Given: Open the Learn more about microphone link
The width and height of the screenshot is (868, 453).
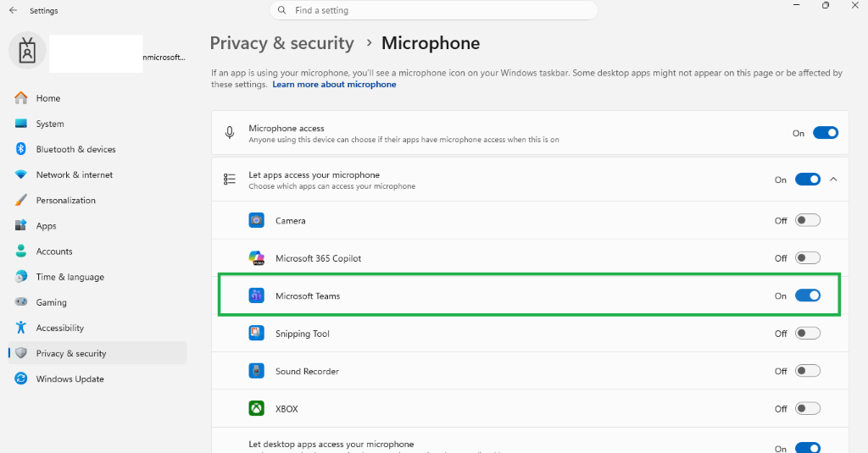Looking at the screenshot, I should pyautogui.click(x=334, y=84).
